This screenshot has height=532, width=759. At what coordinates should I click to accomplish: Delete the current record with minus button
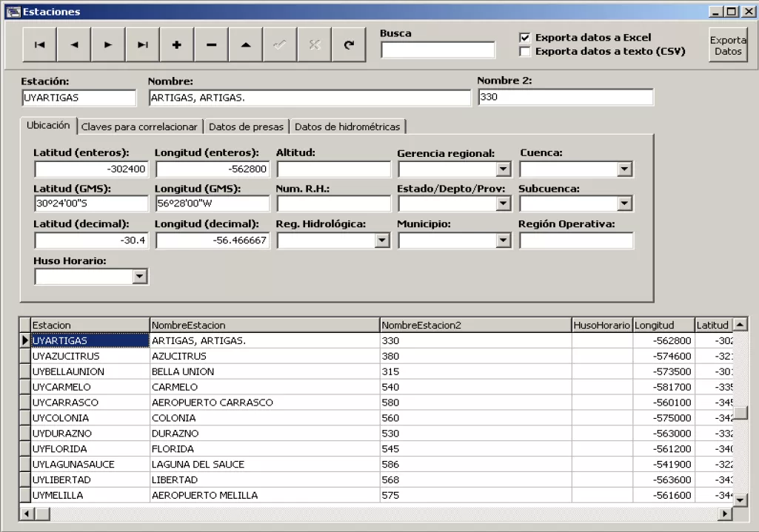[x=211, y=44]
